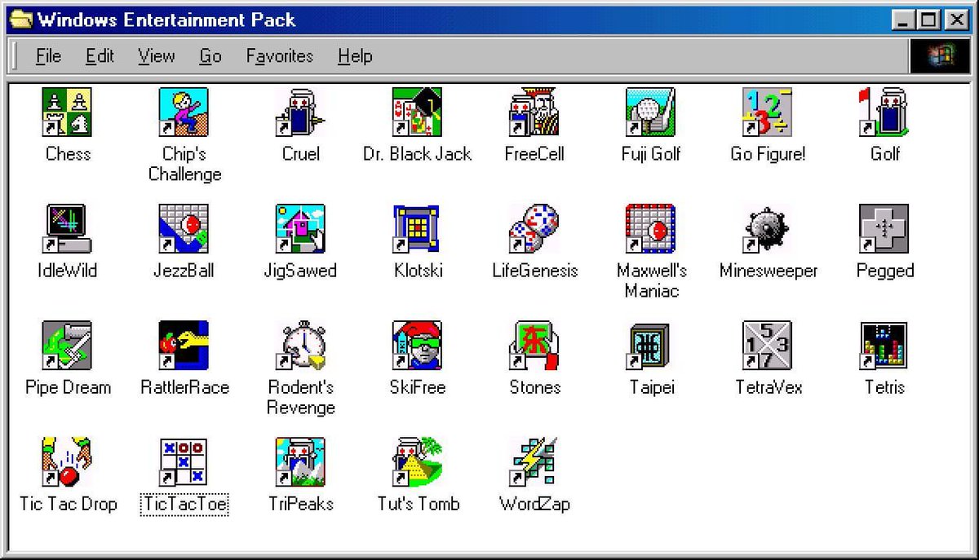Click the 'Pipe Dream' label text
The height and width of the screenshot is (560, 979).
(x=68, y=387)
